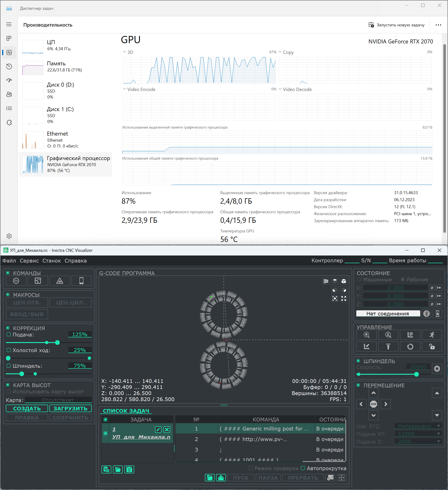
Task: Click the СОЗДАТЬ height map button
Action: tap(27, 408)
